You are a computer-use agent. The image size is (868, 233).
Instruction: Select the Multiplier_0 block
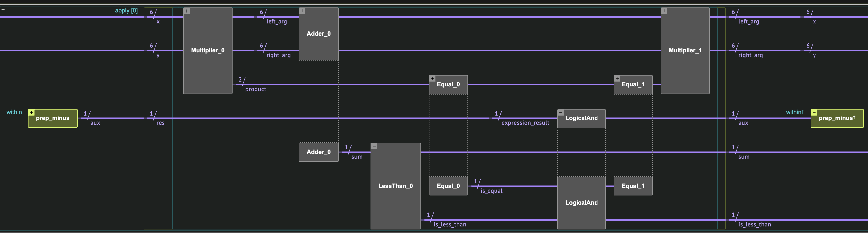tap(208, 51)
